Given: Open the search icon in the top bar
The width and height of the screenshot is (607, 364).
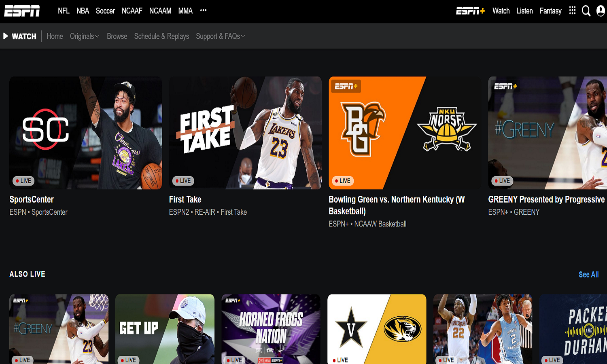Looking at the screenshot, I should (586, 11).
